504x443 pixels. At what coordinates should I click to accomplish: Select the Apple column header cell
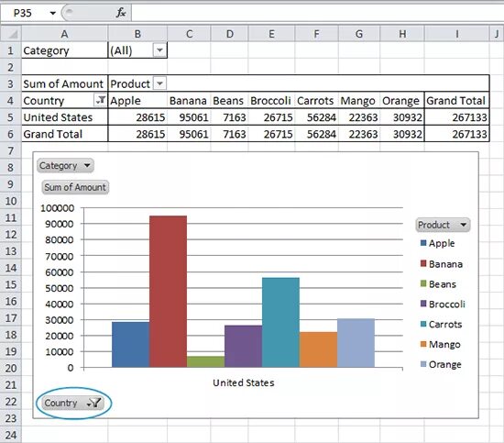tap(137, 101)
